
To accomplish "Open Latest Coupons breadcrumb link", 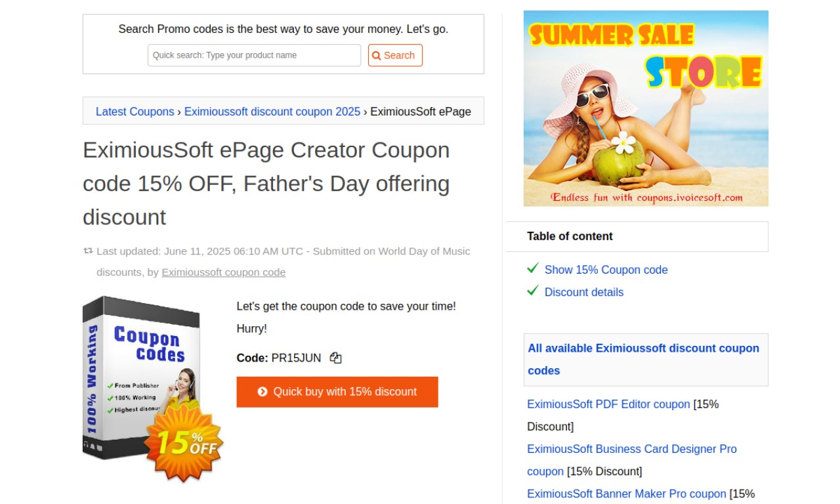I will pyautogui.click(x=135, y=112).
